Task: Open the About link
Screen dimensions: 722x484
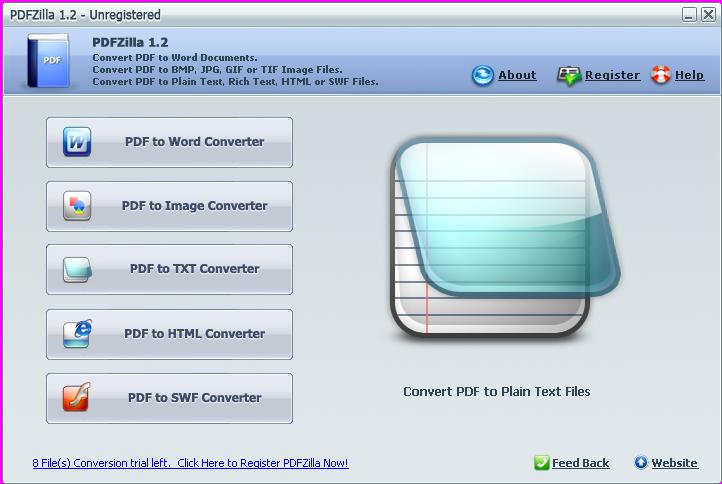Action: 517,75
